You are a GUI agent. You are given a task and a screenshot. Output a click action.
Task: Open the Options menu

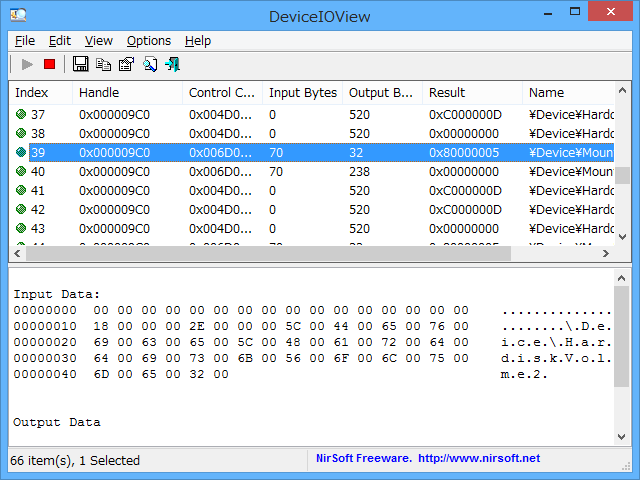click(x=149, y=41)
